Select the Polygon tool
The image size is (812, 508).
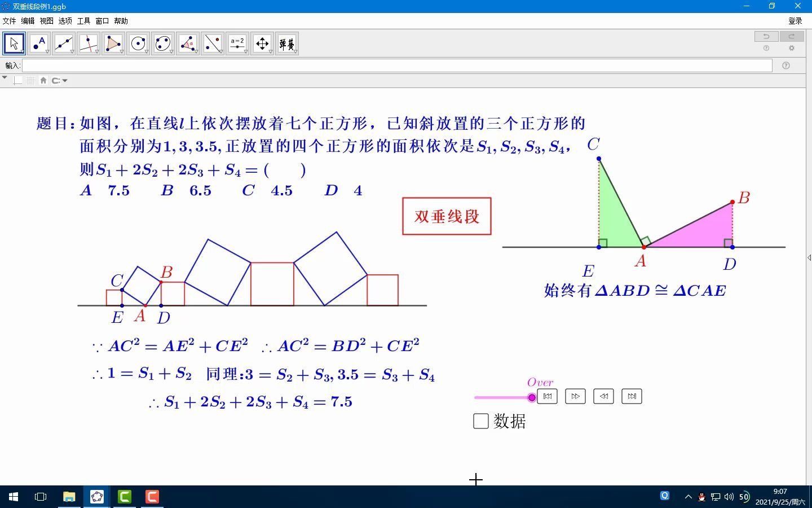[113, 43]
